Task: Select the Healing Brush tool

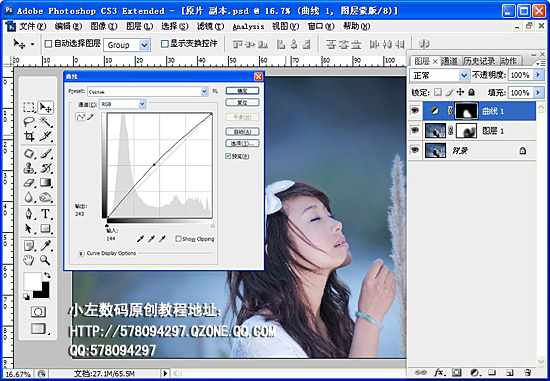Action: pyautogui.click(x=29, y=153)
